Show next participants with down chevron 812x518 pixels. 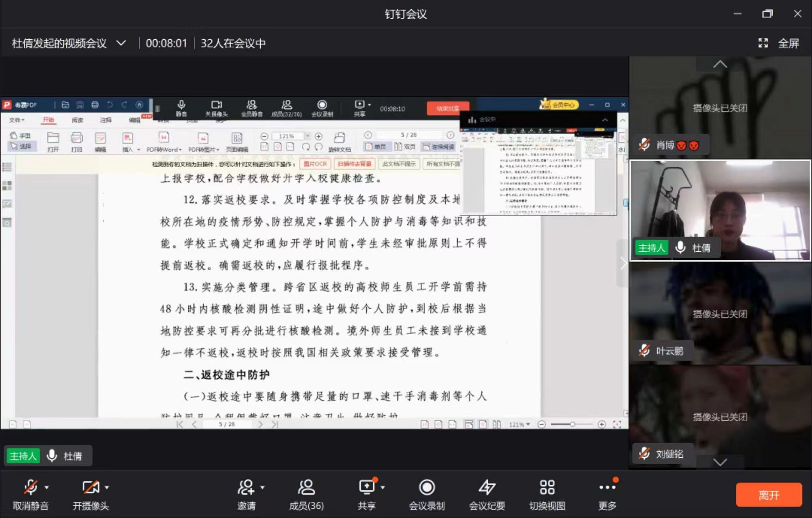click(720, 462)
